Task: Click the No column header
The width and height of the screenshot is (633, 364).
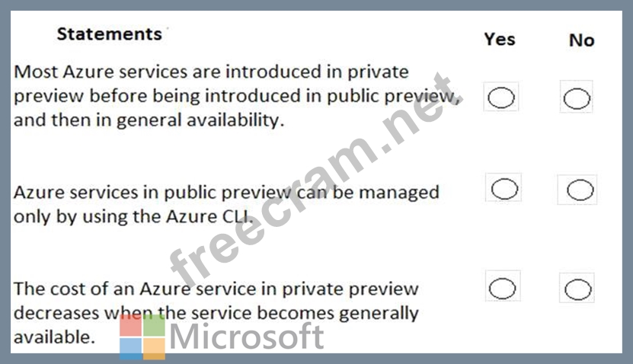Action: tap(581, 40)
